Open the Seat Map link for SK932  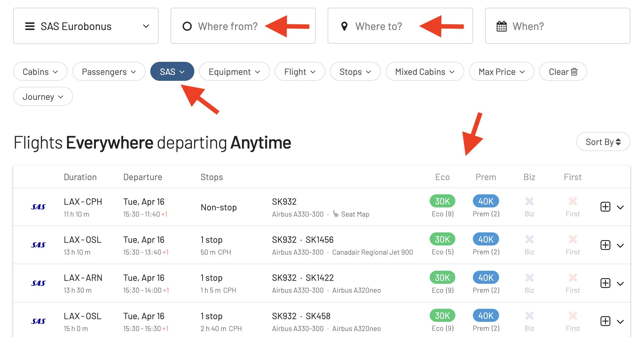(355, 214)
